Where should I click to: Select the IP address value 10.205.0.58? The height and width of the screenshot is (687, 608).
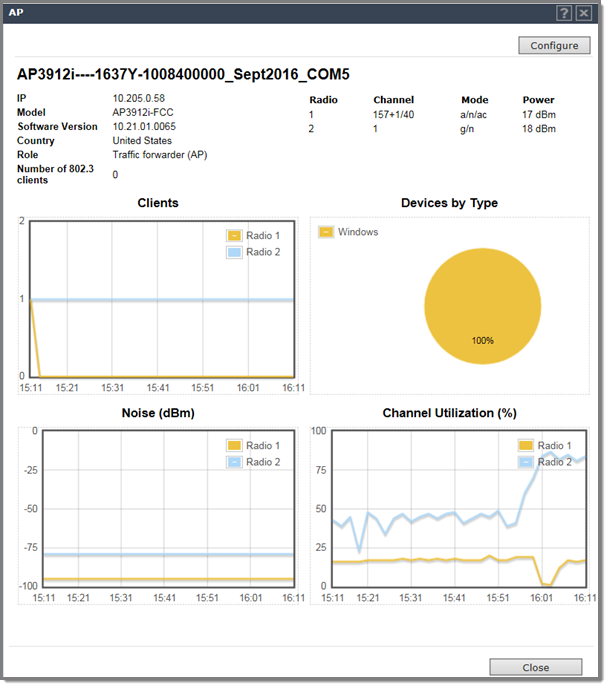pyautogui.click(x=139, y=99)
